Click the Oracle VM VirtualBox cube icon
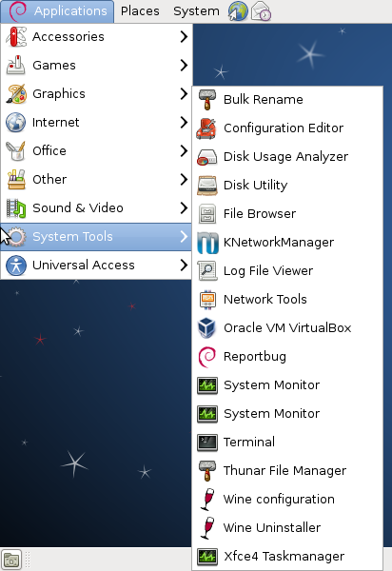Image resolution: width=392 pixels, height=571 pixels. click(207, 327)
